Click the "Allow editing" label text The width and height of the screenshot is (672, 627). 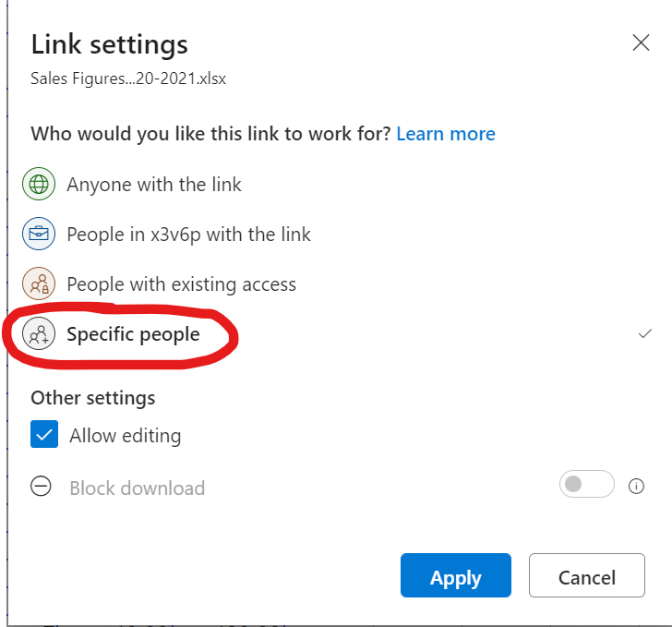coord(126,436)
